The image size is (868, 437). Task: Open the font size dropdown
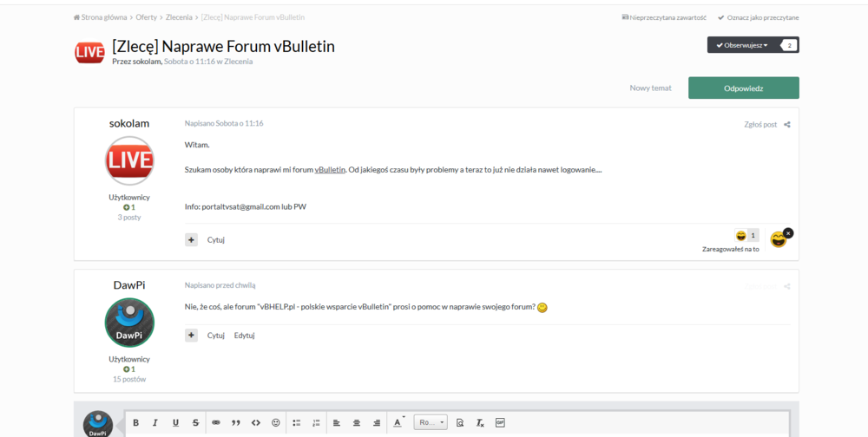pyautogui.click(x=431, y=423)
